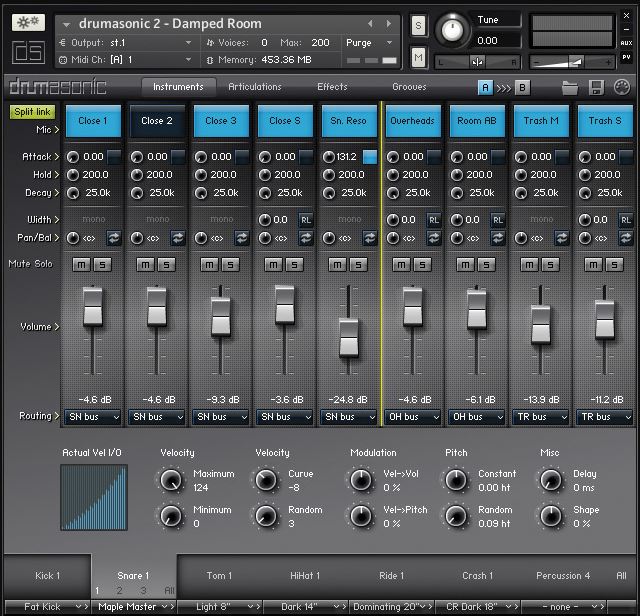Go to next instrument preset arrow
Viewport: 640px width, 616px height.
pos(389,24)
